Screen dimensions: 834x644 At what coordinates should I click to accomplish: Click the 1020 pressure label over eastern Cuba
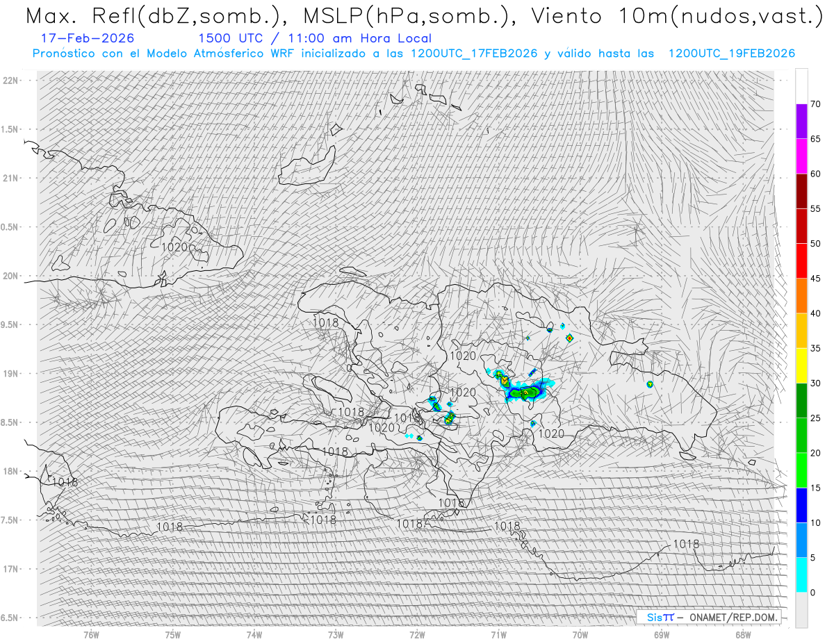(174, 247)
